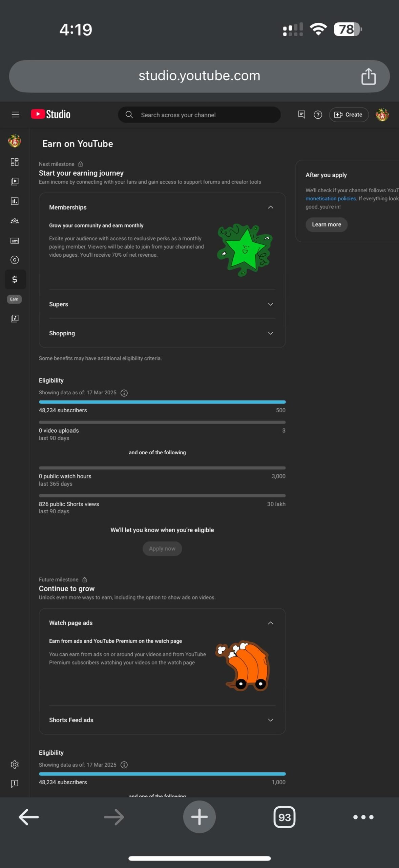The width and height of the screenshot is (399, 868).
Task: Open the Analytics icon in sidebar
Action: coord(15,201)
